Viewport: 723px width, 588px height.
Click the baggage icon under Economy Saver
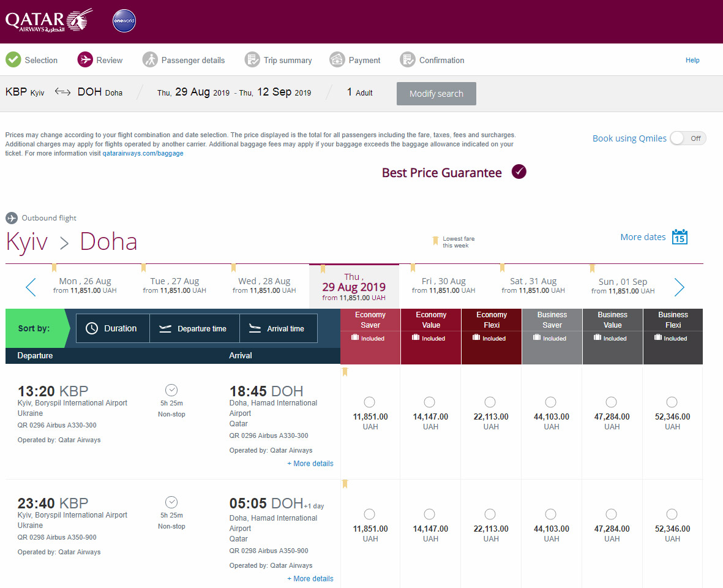355,337
